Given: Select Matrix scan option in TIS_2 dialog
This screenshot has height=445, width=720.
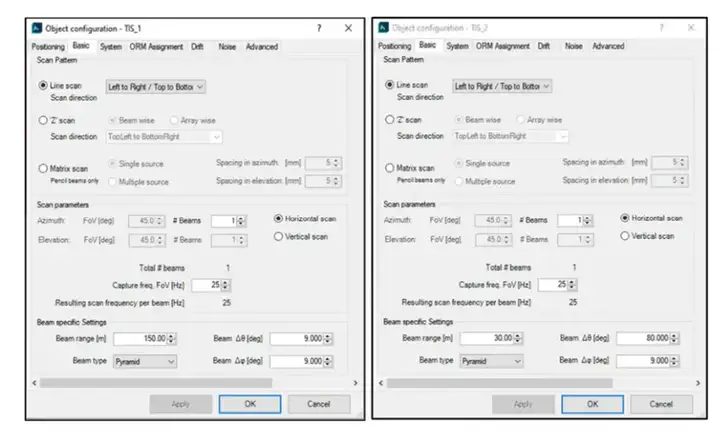Looking at the screenshot, I should click(x=390, y=168).
